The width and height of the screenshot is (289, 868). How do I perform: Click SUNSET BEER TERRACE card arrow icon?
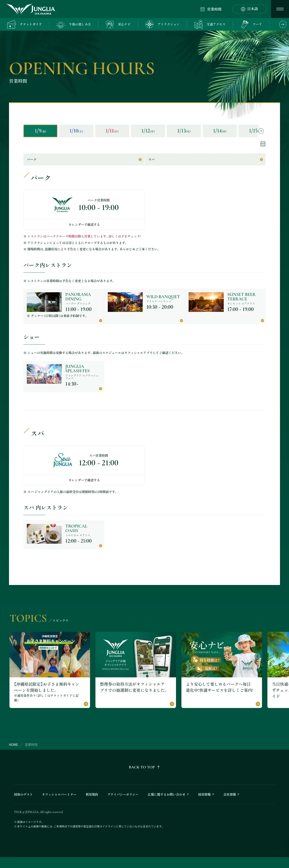point(262,320)
